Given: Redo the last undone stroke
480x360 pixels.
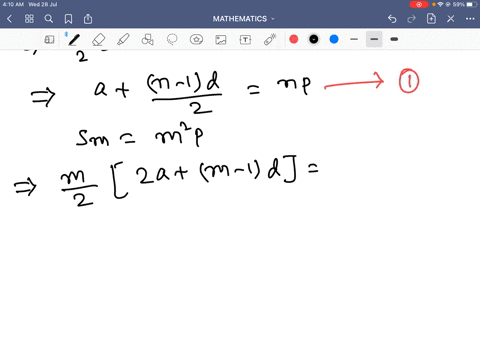Looking at the screenshot, I should tap(412, 19).
